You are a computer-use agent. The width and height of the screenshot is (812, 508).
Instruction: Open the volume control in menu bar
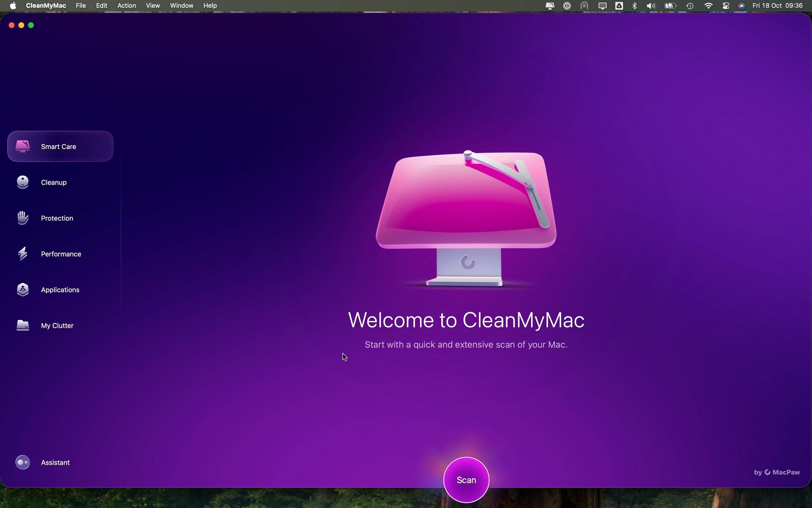pyautogui.click(x=652, y=6)
